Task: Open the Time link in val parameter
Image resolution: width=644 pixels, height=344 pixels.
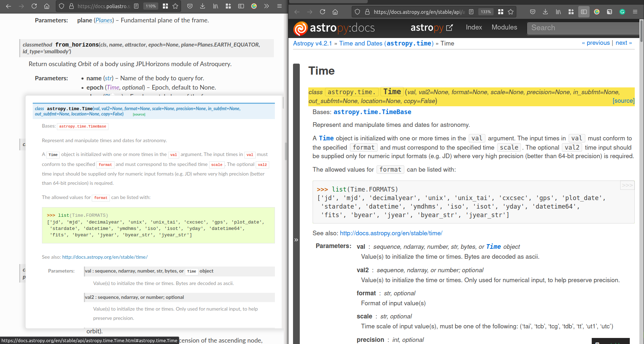Action: [494, 247]
